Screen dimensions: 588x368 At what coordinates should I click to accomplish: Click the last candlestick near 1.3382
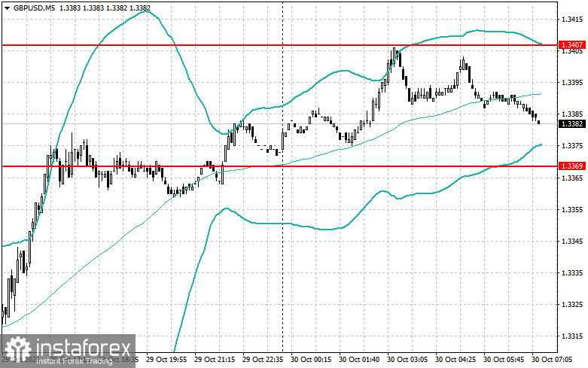pyautogui.click(x=539, y=122)
